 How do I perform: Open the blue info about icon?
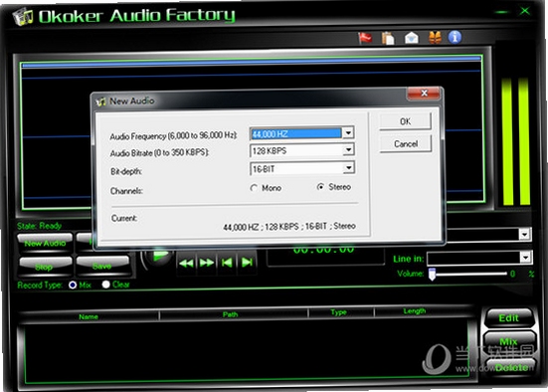click(455, 37)
